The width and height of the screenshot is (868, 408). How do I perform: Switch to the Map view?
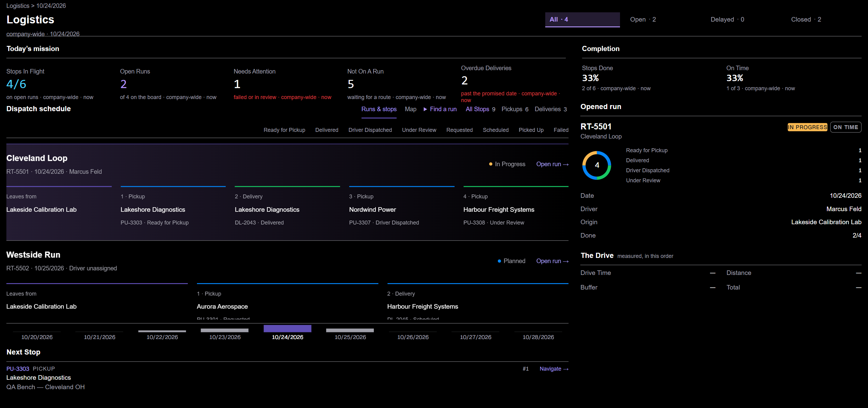pos(410,109)
